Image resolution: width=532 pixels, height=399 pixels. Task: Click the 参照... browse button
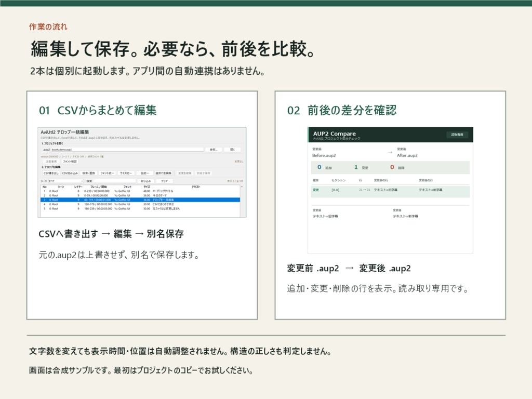pyautogui.click(x=214, y=150)
